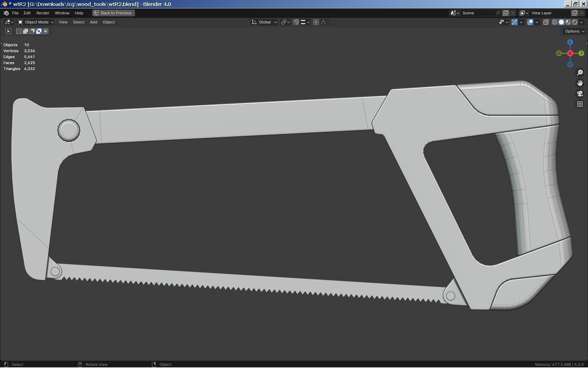The height and width of the screenshot is (368, 588).
Task: Open object type visibility icon
Action: [503, 22]
